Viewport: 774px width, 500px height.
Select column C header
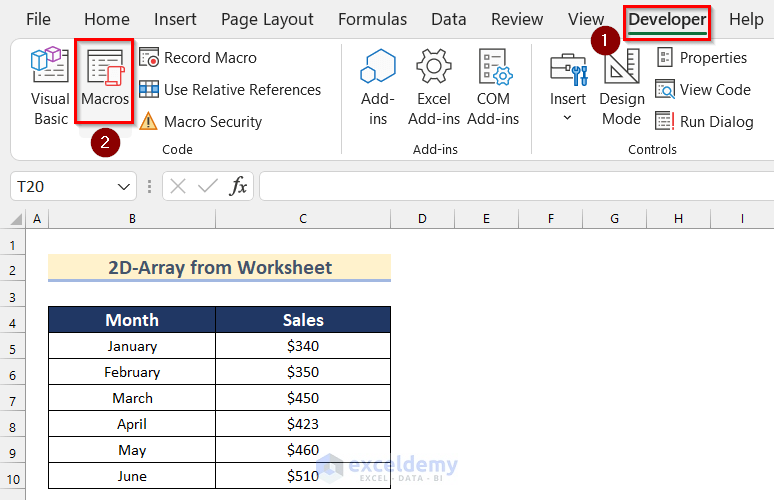point(303,219)
